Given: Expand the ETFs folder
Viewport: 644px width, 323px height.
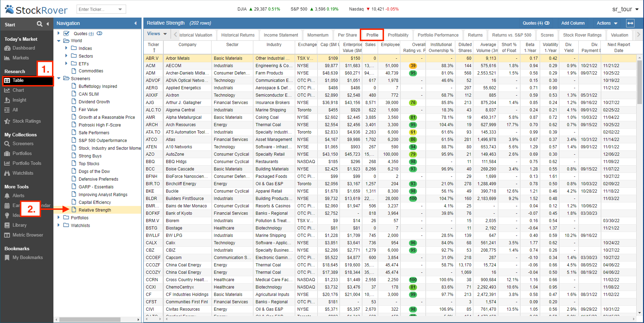Looking at the screenshot, I should [66, 63].
